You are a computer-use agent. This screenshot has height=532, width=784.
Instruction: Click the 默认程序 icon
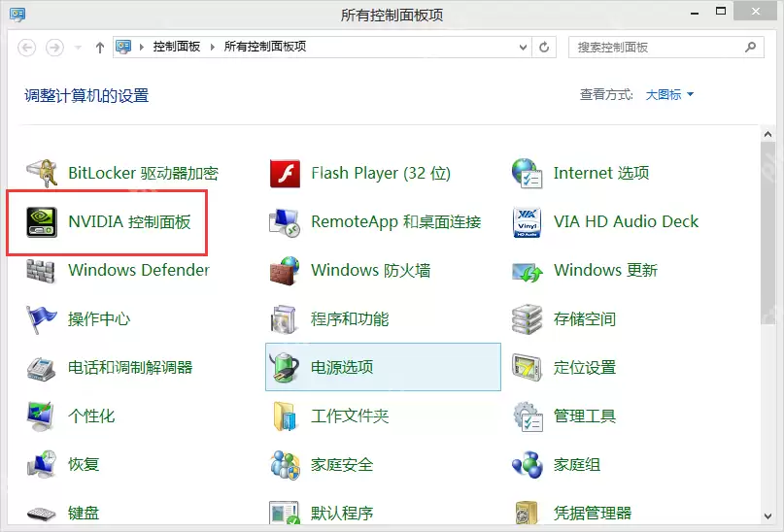point(284,513)
